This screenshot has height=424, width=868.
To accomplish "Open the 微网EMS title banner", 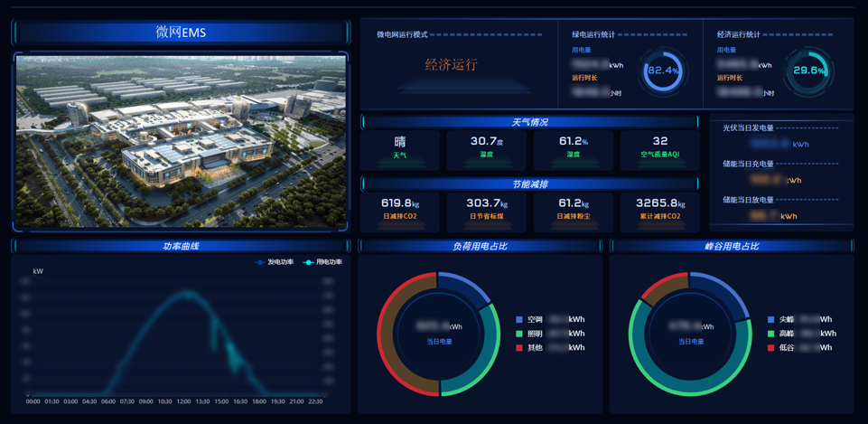I will (181, 33).
